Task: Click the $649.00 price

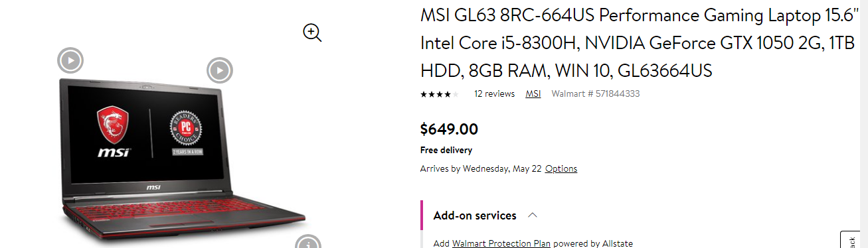Action: [x=449, y=129]
